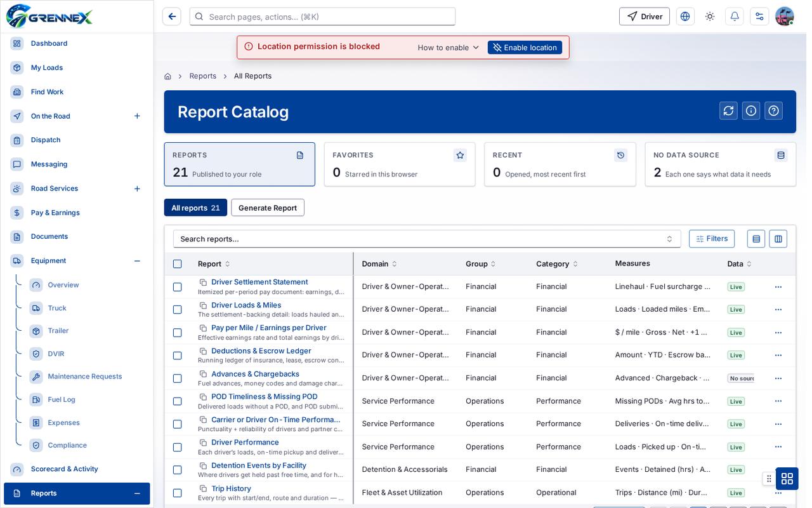The image size is (812, 508).
Task: Click the Search reports input field
Action: 427,239
